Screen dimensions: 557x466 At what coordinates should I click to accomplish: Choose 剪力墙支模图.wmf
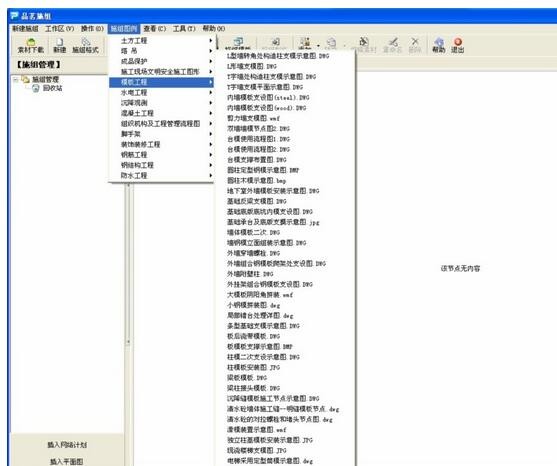coord(253,118)
